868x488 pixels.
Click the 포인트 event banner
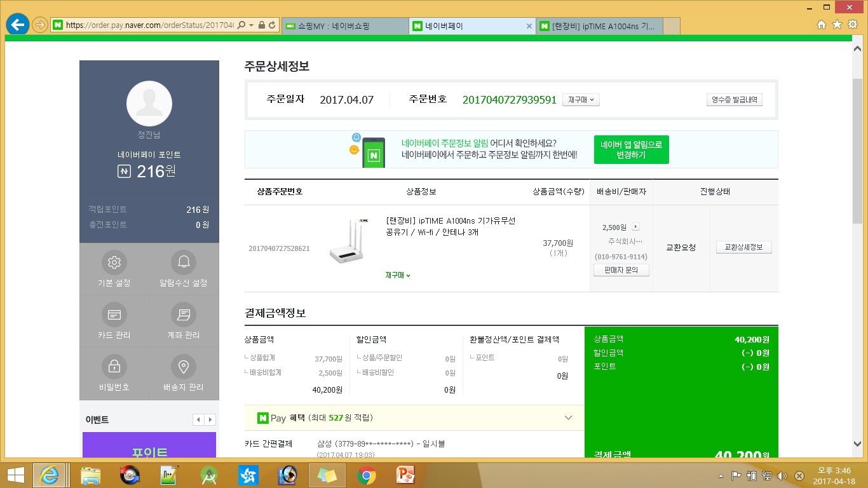tap(149, 445)
